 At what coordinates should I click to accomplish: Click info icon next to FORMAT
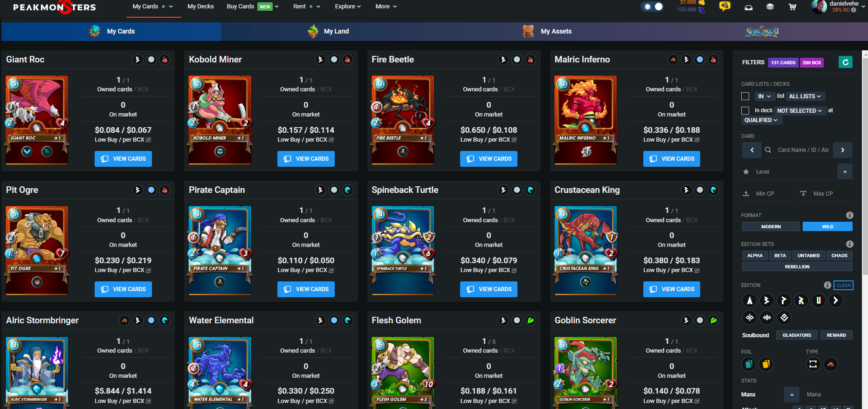[850, 215]
